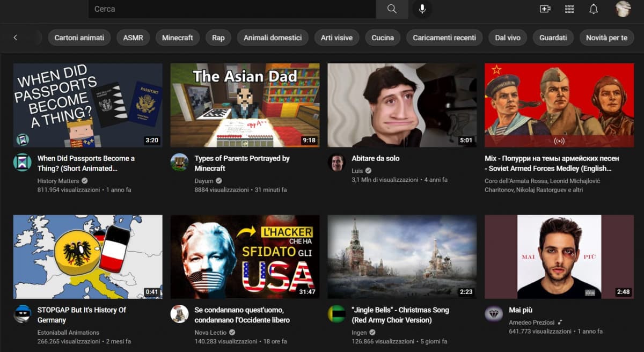Select the Novità per te filter chip

(606, 38)
